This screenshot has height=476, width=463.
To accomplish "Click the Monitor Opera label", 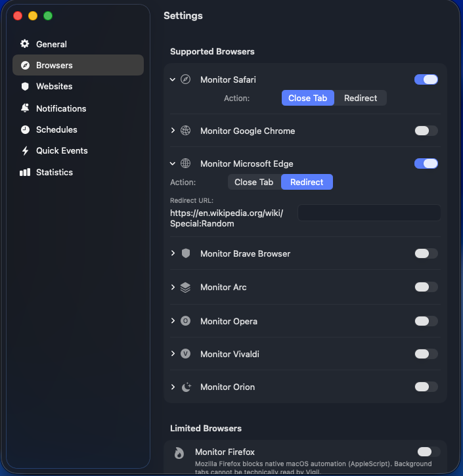I will pos(229,322).
